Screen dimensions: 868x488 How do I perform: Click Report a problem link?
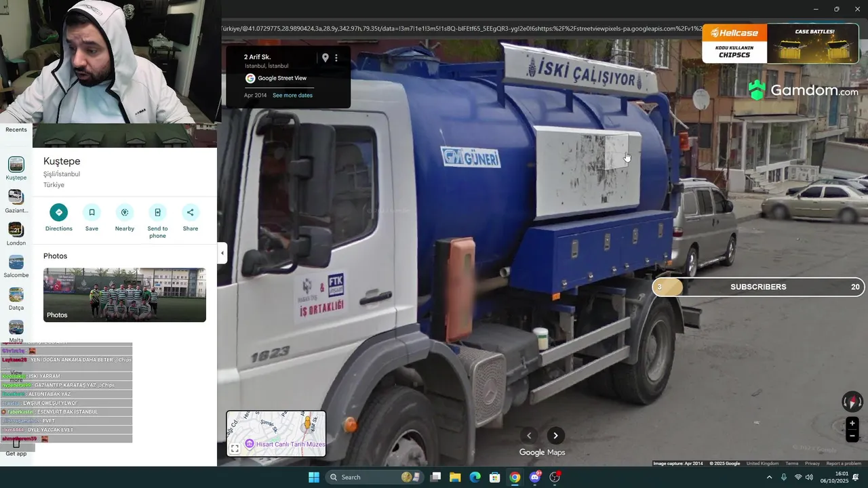coord(844,464)
